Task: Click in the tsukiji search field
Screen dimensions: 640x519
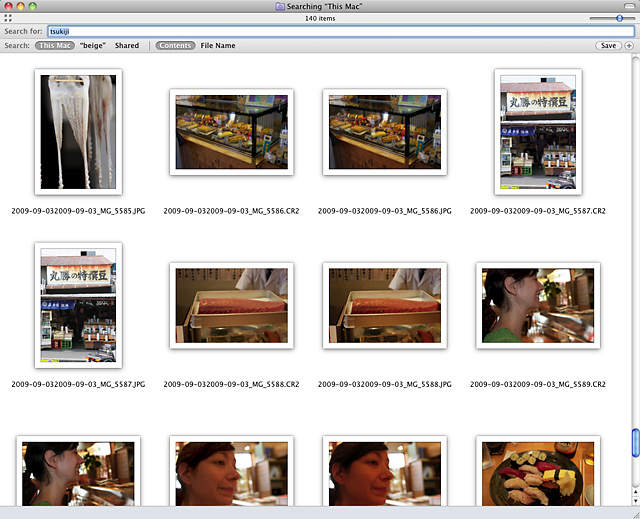Action: (x=340, y=31)
